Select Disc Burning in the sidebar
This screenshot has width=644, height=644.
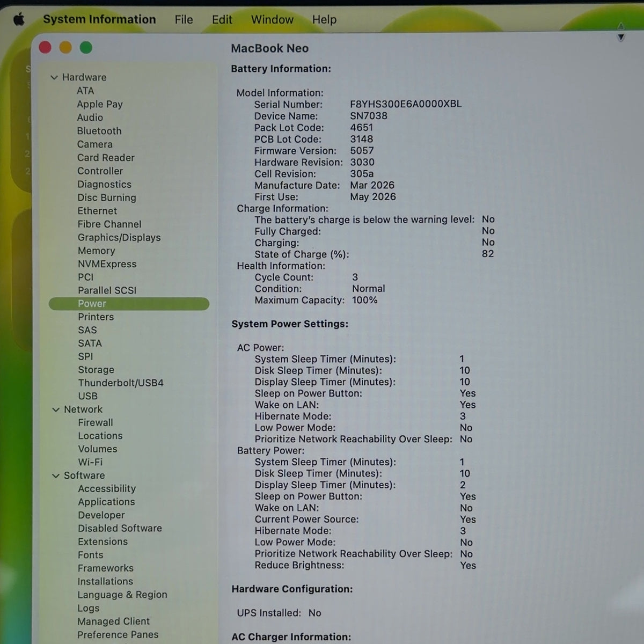tap(107, 197)
